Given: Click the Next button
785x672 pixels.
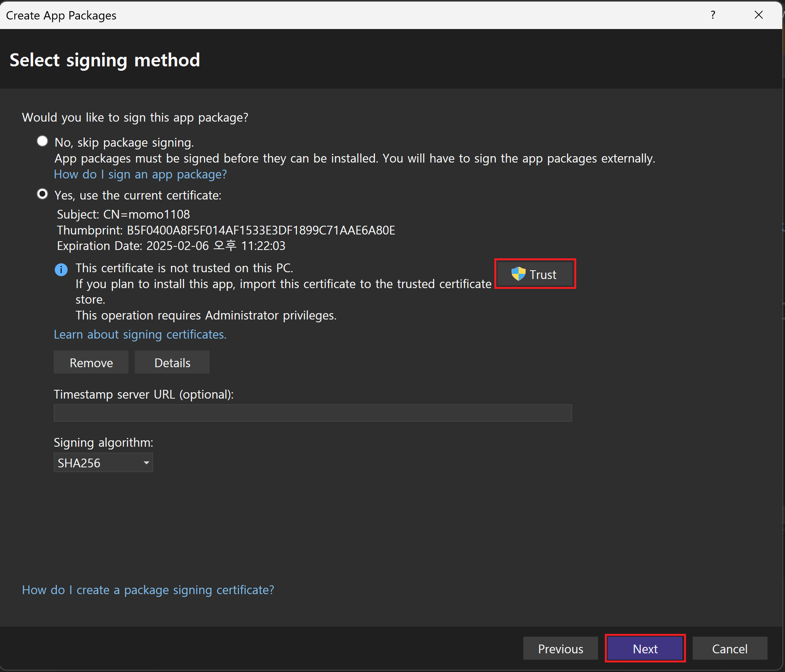Looking at the screenshot, I should 645,649.
